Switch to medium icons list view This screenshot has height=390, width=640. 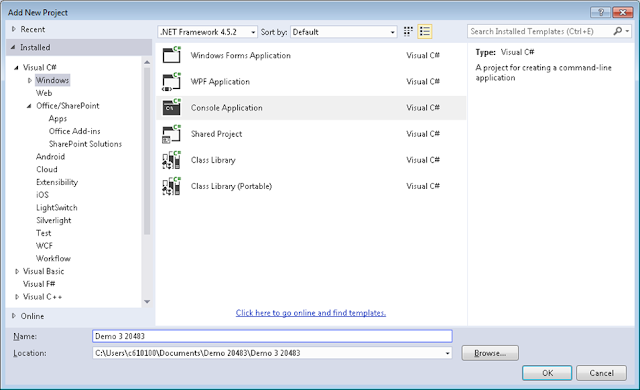(x=424, y=31)
